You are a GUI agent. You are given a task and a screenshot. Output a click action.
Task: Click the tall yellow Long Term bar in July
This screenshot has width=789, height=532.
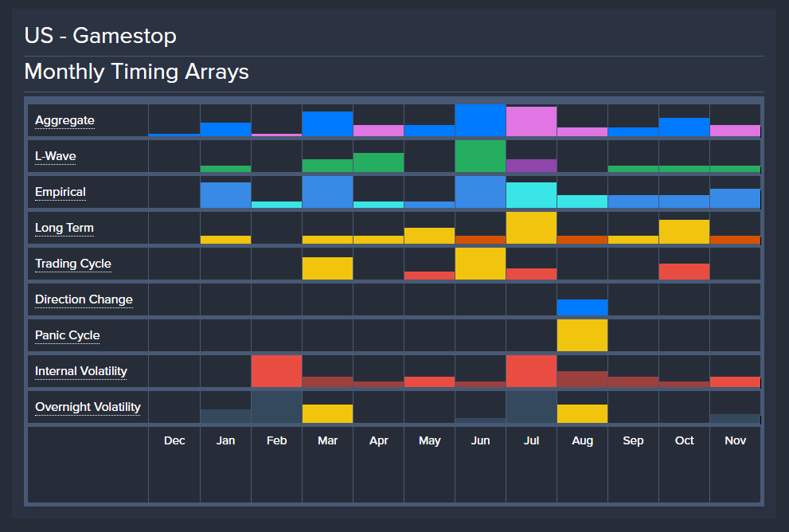tap(531, 228)
